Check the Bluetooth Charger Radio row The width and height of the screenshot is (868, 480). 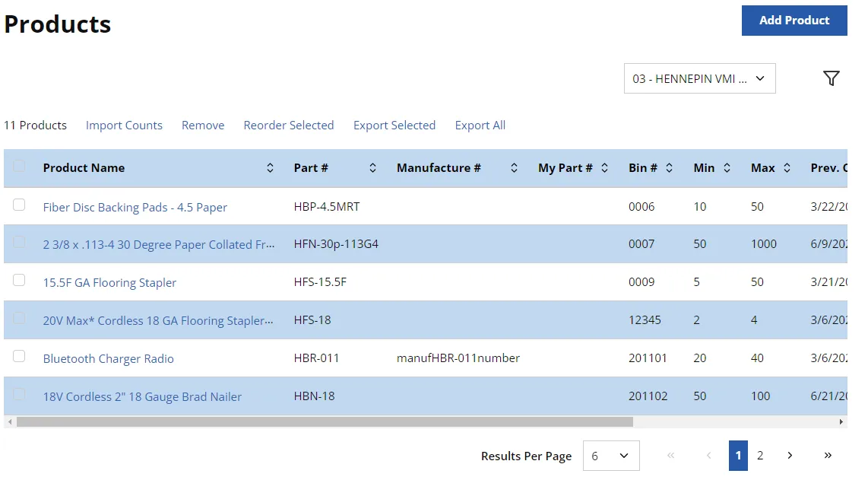(19, 356)
